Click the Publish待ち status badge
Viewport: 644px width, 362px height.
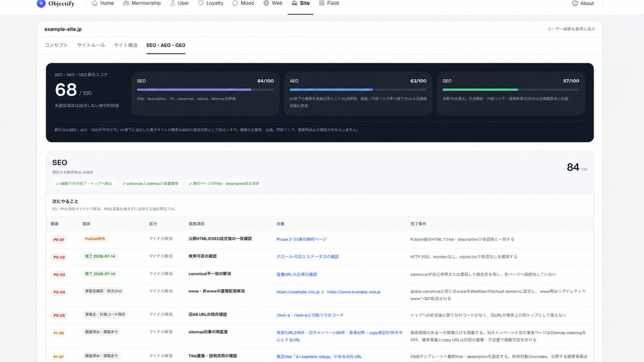[95, 239]
